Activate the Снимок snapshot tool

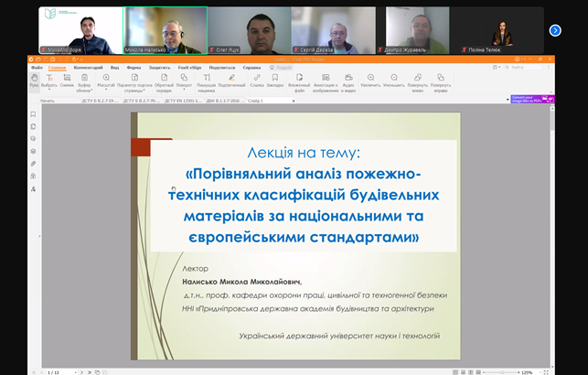(67, 80)
